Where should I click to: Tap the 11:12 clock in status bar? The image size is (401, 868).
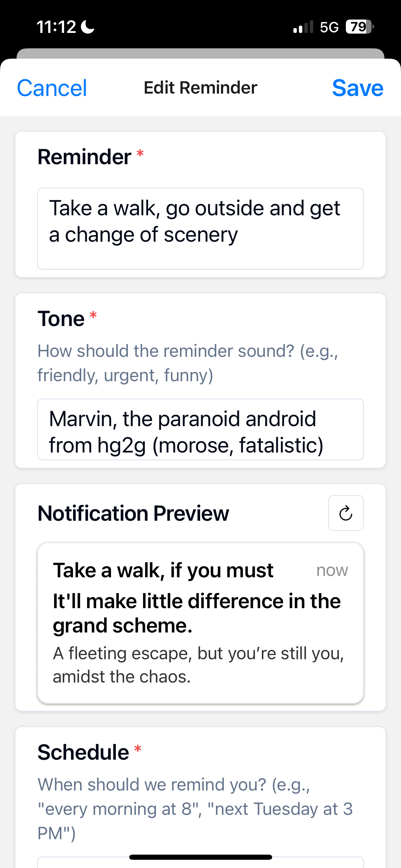tap(56, 27)
